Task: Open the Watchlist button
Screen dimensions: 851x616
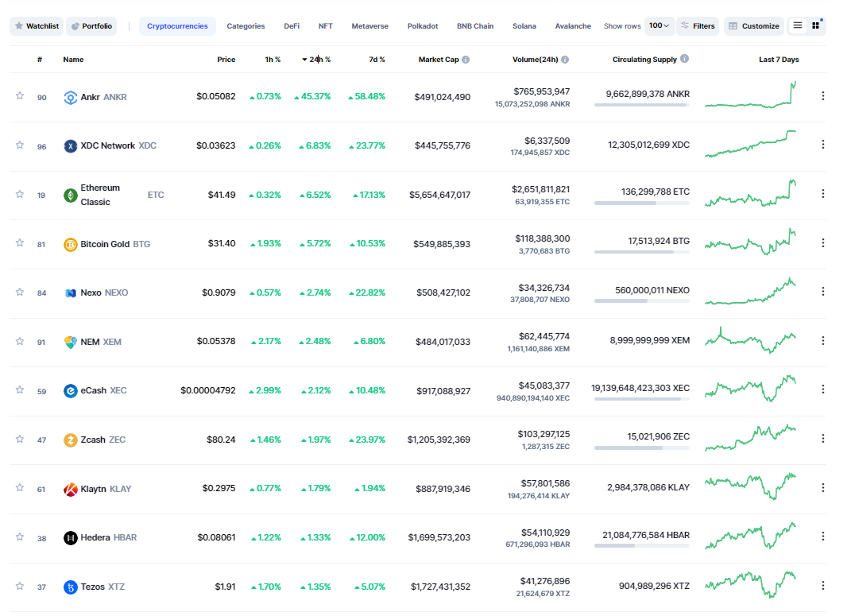Action: 37,26
